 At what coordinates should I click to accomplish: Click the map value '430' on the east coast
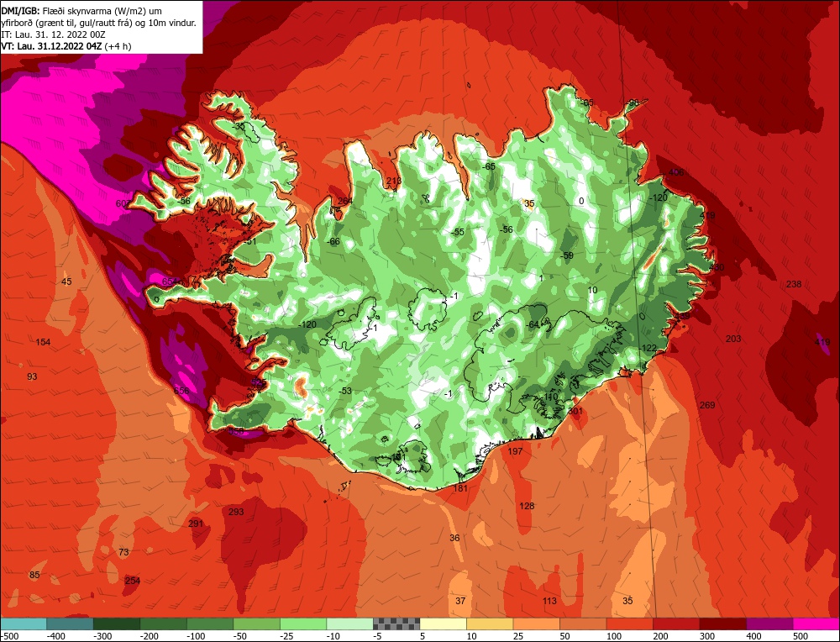[x=717, y=267]
